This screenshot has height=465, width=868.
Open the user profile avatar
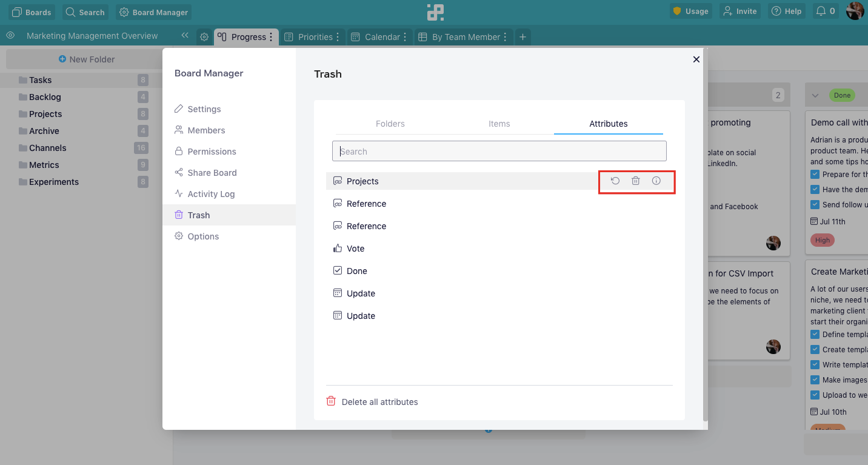(x=855, y=11)
